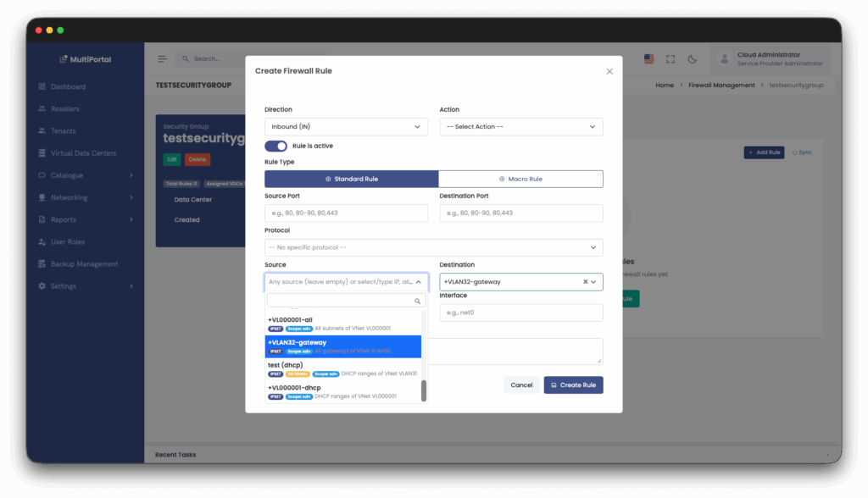
Task: Open the Dashboard from the sidebar
Action: (x=64, y=86)
